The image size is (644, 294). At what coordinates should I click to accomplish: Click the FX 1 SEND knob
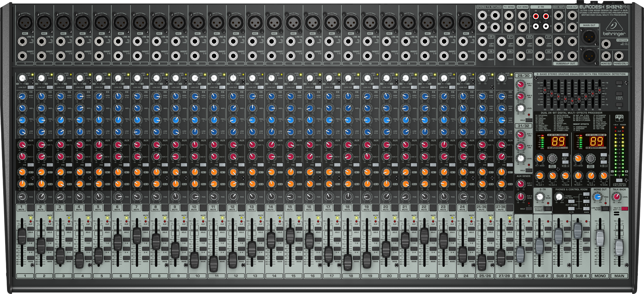[540, 159]
